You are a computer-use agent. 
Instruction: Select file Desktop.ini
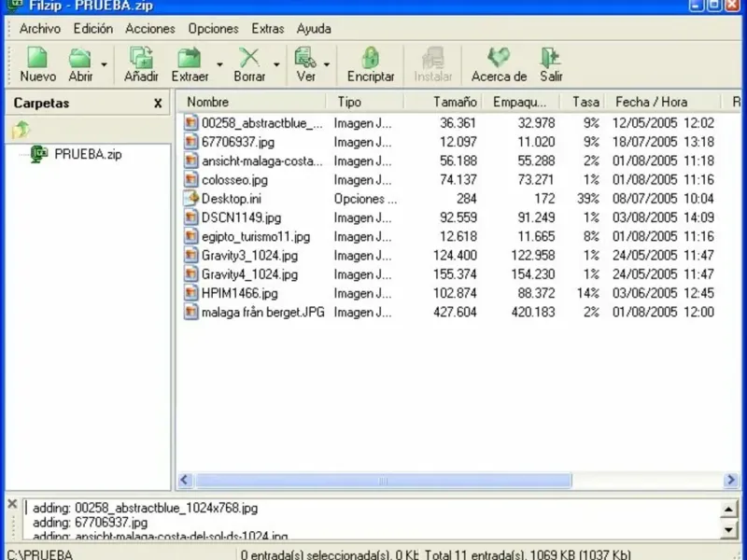[231, 199]
